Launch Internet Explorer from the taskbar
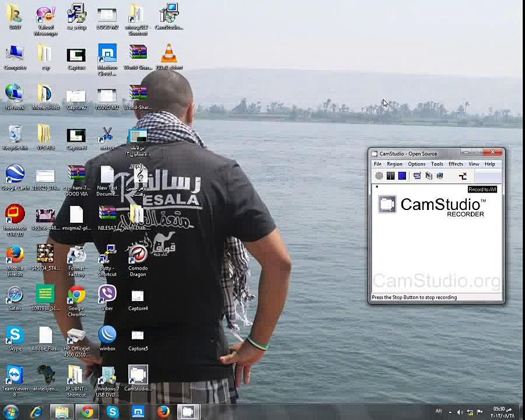The height and width of the screenshot is (420, 525). pyautogui.click(x=36, y=412)
